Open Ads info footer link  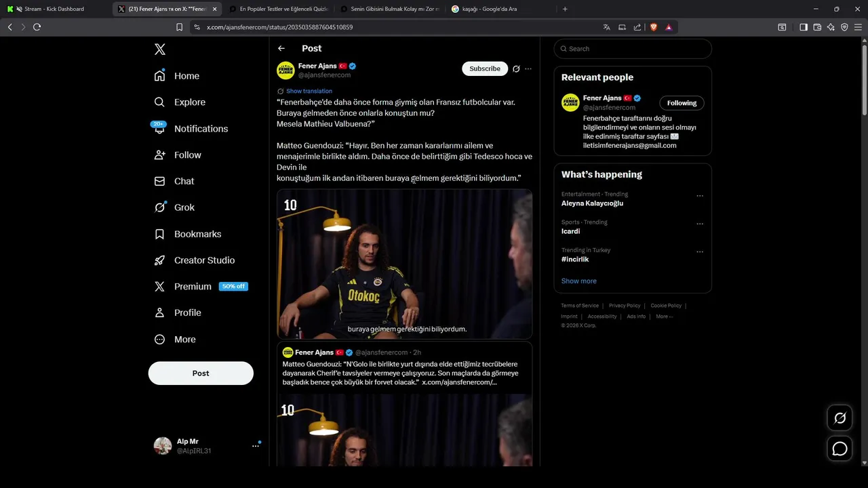click(636, 317)
